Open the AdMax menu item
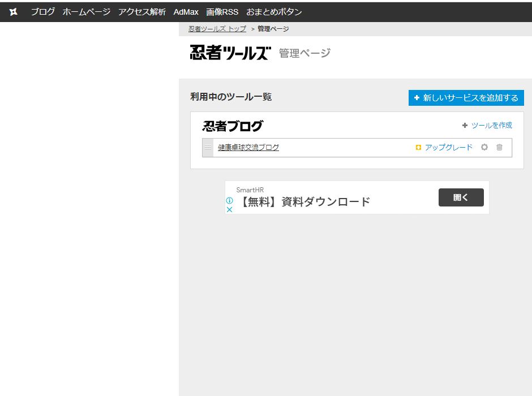 click(186, 12)
